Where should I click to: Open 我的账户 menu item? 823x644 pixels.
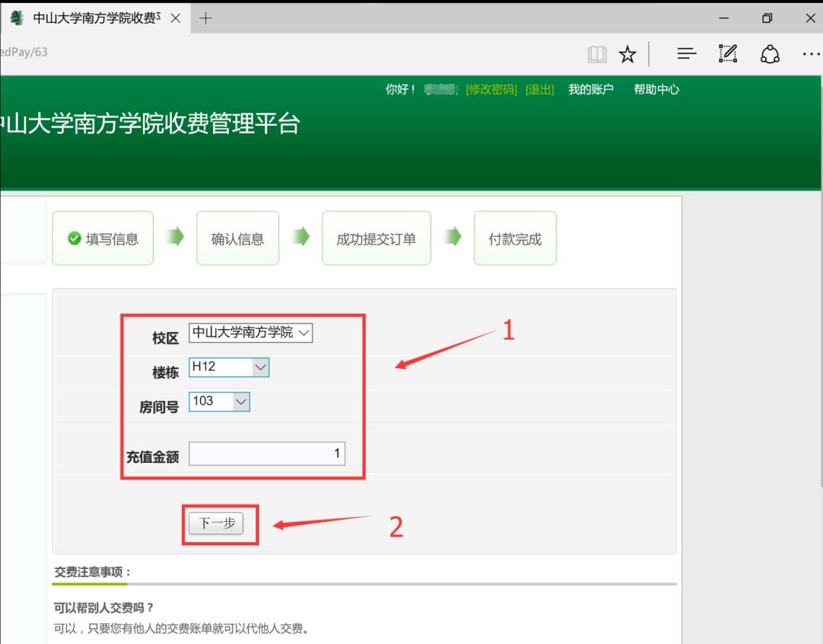591,90
